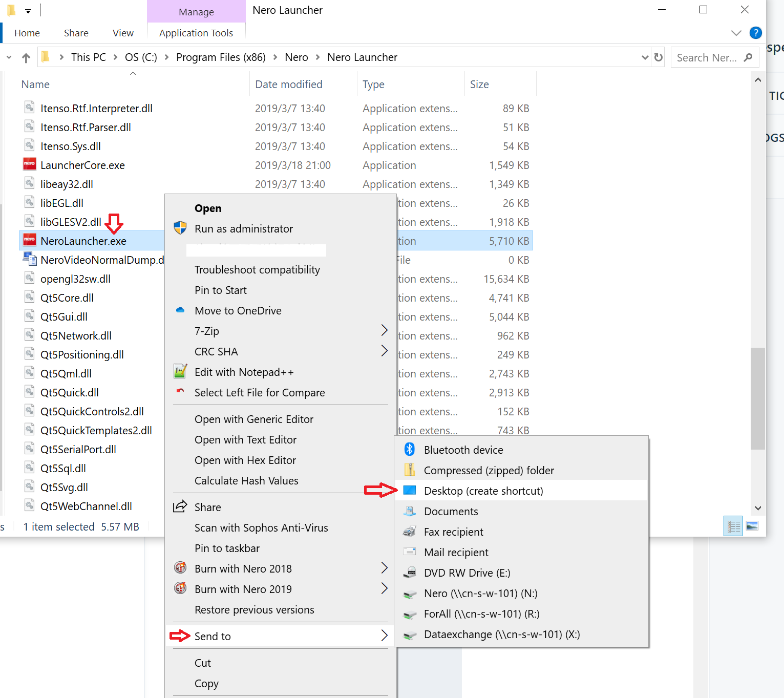
Task: Sort files by the Name column header
Action: point(35,84)
